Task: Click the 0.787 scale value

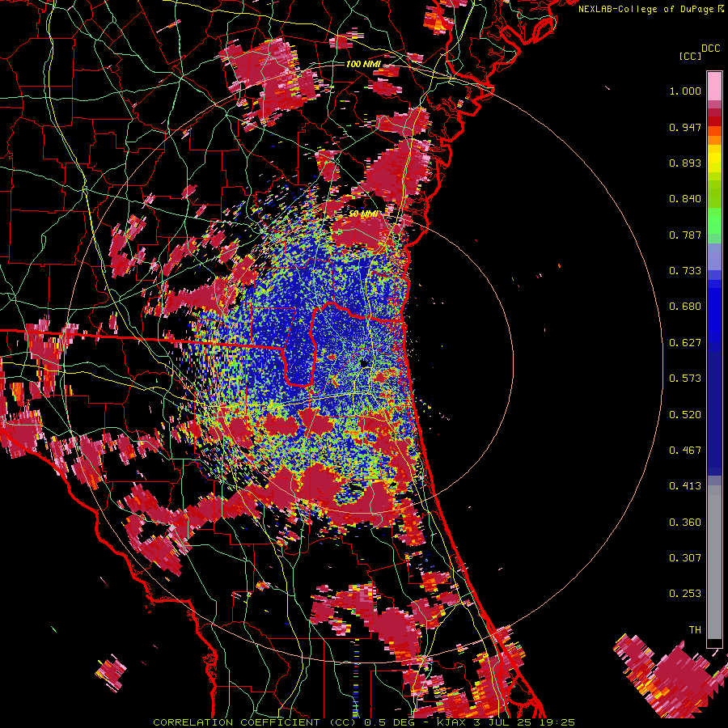Action: coord(685,235)
